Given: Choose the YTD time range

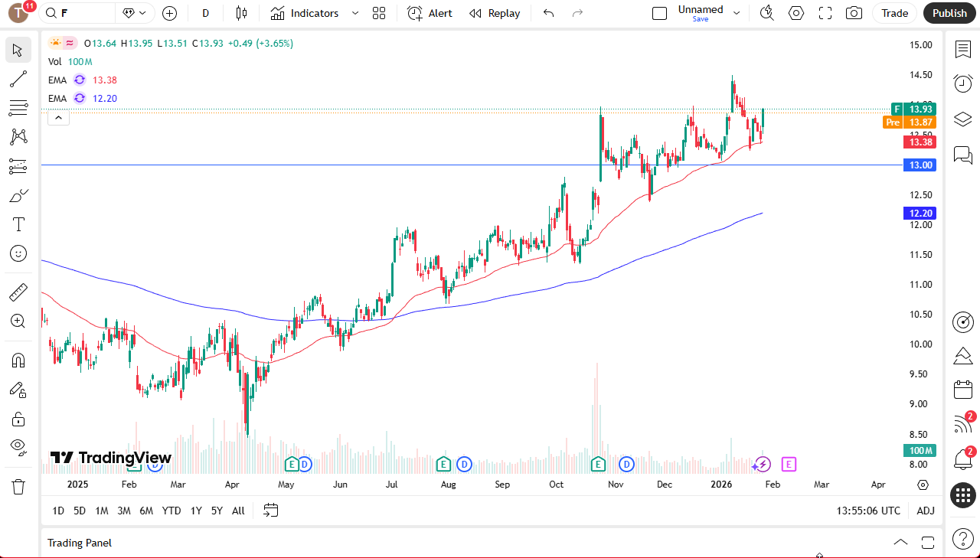Looking at the screenshot, I should tap(171, 511).
